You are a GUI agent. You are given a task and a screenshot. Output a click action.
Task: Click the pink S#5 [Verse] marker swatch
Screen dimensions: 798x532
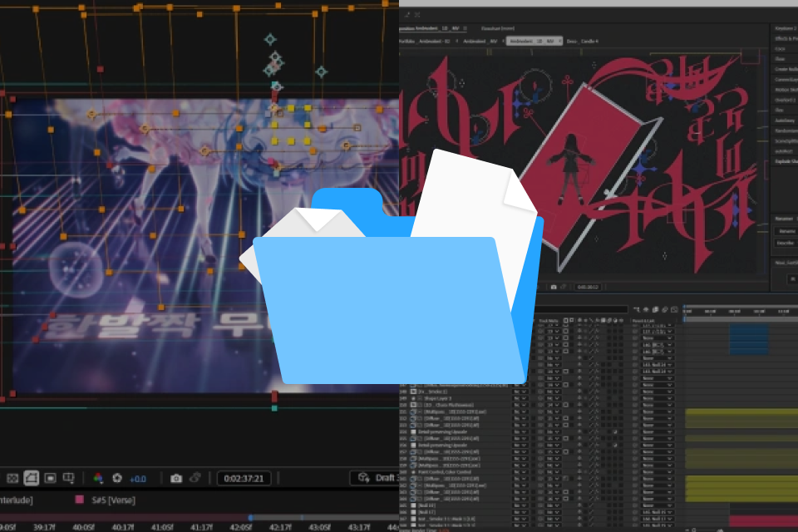click(80, 500)
